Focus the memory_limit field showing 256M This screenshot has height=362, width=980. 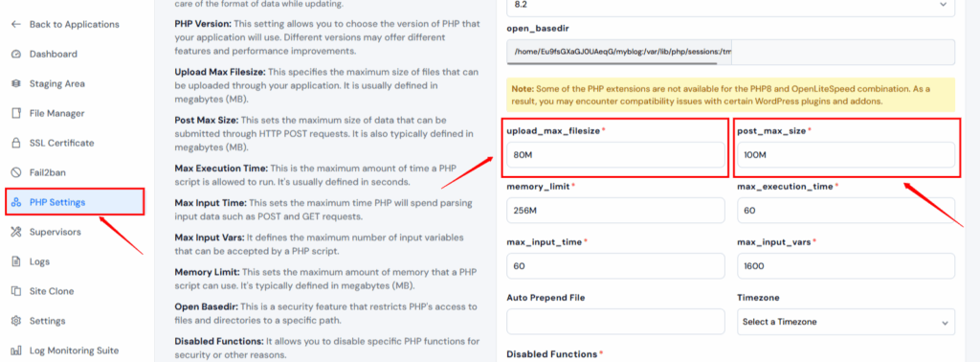[615, 211]
